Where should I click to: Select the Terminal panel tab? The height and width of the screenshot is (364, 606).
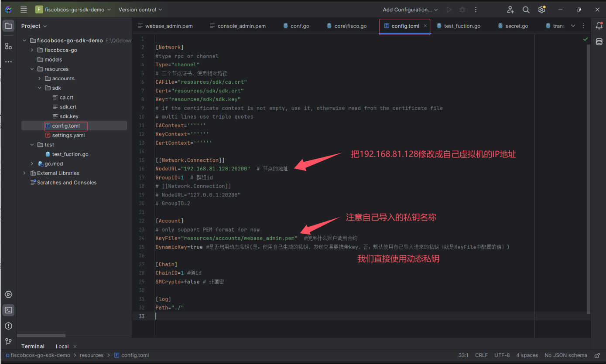[x=33, y=346]
